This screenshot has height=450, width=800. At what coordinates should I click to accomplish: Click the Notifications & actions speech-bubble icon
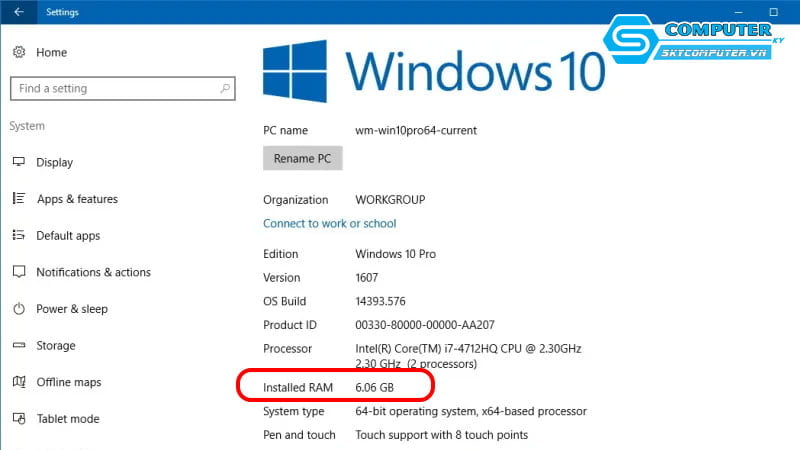(x=19, y=272)
